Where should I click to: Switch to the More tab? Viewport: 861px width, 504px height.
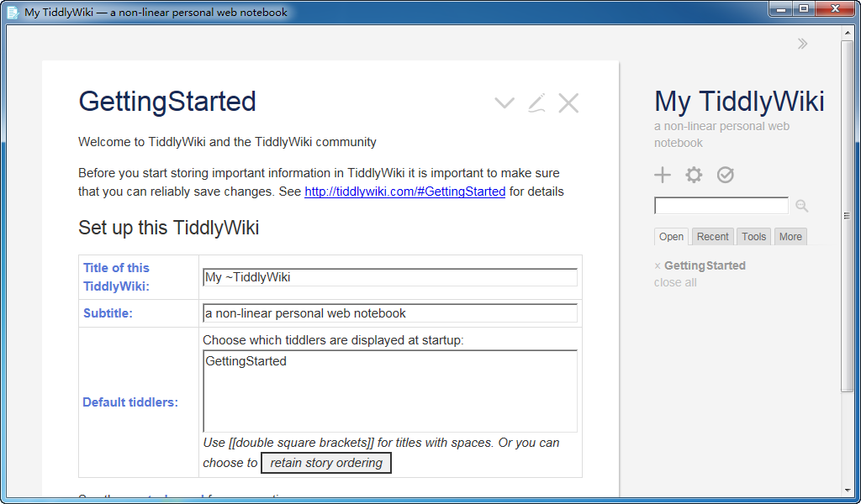(x=790, y=236)
